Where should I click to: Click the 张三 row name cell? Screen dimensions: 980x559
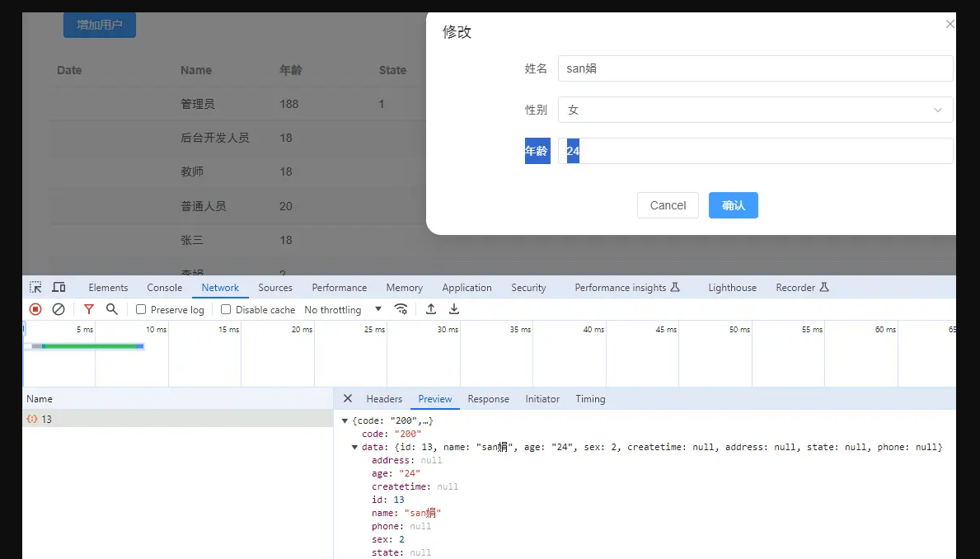tap(192, 239)
